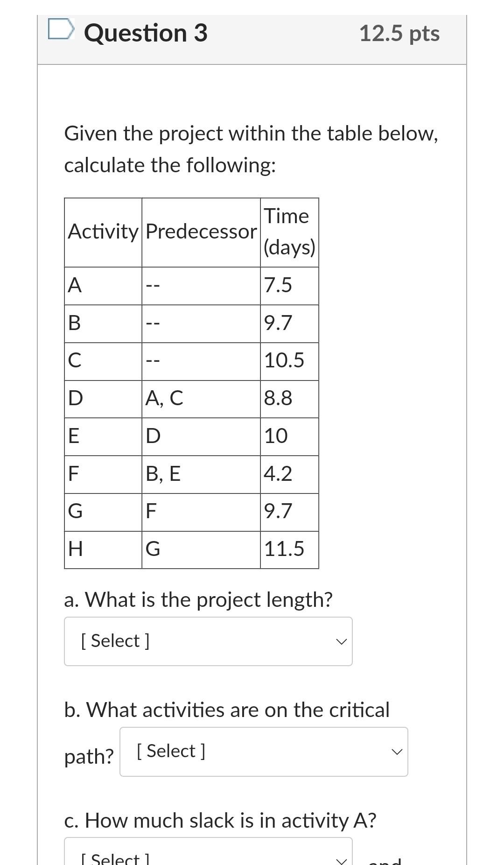Click the 11.5 time value for activity H

click(285, 549)
